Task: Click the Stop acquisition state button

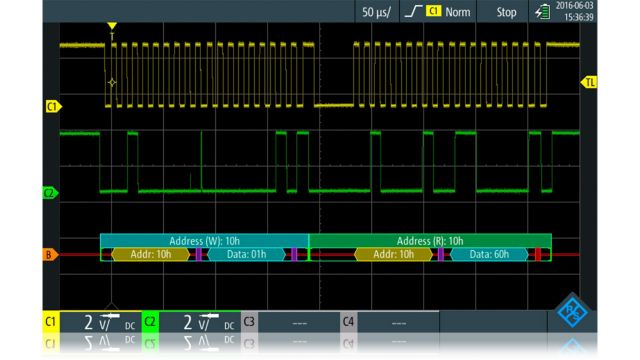Action: tap(506, 12)
